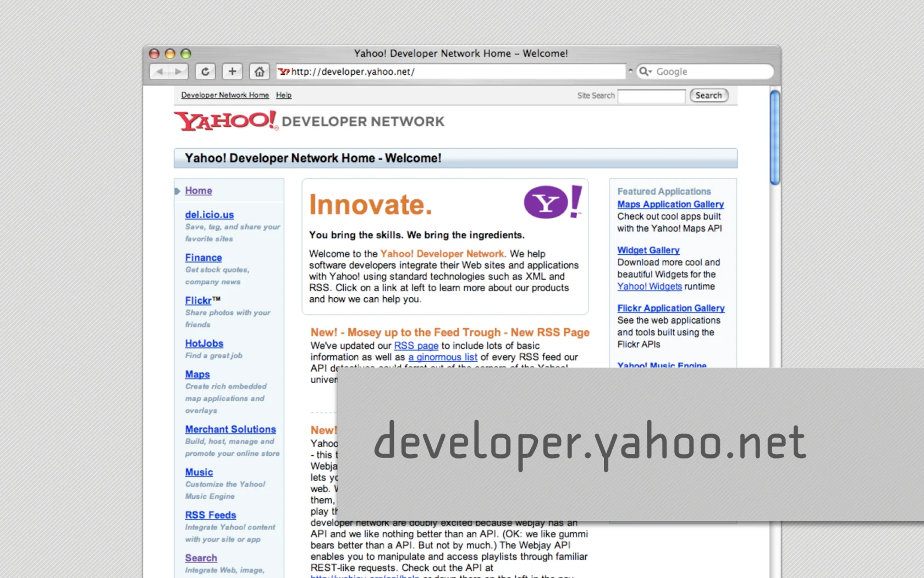
Task: Click 'Find a great job' description
Action: [x=214, y=356]
